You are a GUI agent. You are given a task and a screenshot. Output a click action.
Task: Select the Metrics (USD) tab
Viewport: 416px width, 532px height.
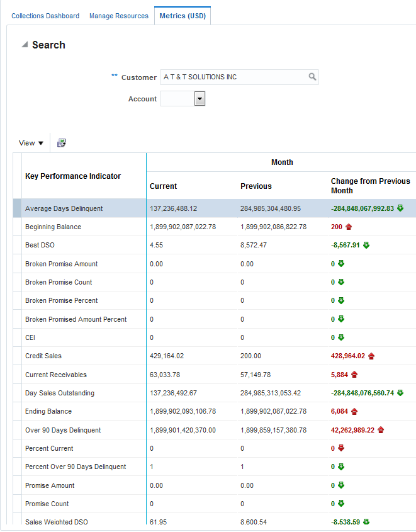point(183,16)
